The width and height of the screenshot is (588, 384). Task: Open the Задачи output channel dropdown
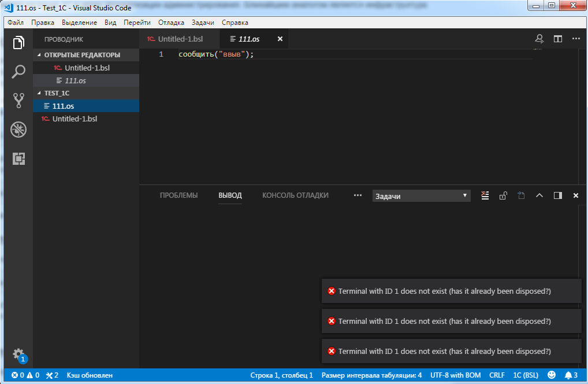(421, 196)
